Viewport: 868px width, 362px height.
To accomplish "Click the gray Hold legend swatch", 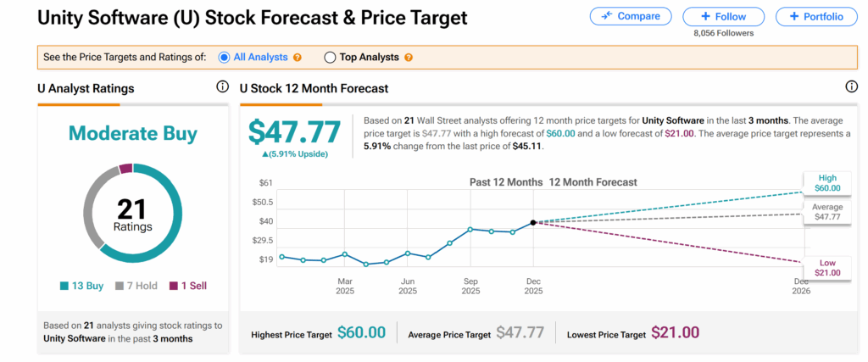I will coord(120,286).
